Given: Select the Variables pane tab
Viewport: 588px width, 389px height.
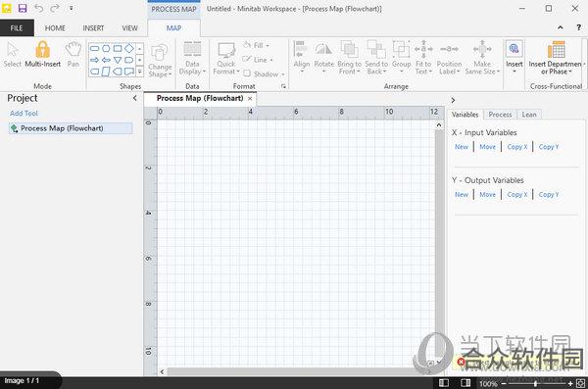Looking at the screenshot, I should tap(465, 115).
